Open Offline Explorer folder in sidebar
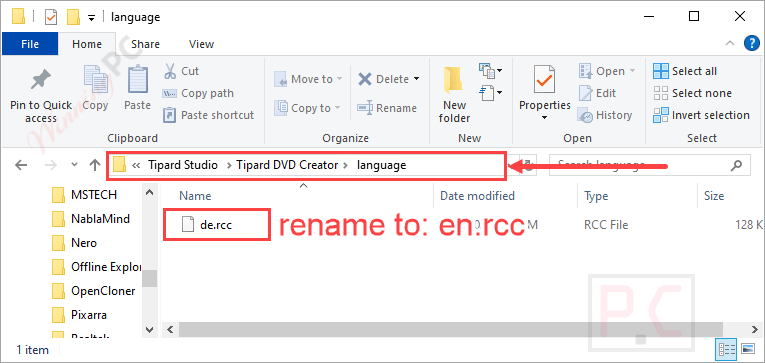The width and height of the screenshot is (765, 363). [x=97, y=267]
